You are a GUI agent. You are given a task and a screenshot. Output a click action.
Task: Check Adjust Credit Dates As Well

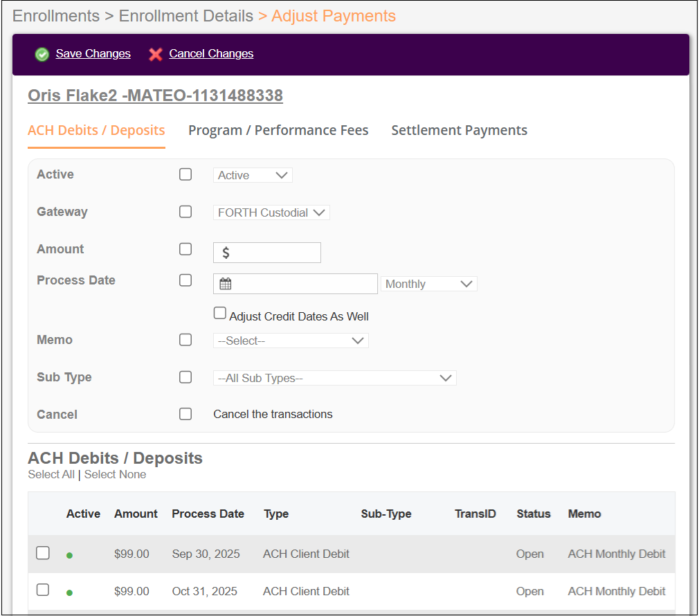tap(220, 314)
